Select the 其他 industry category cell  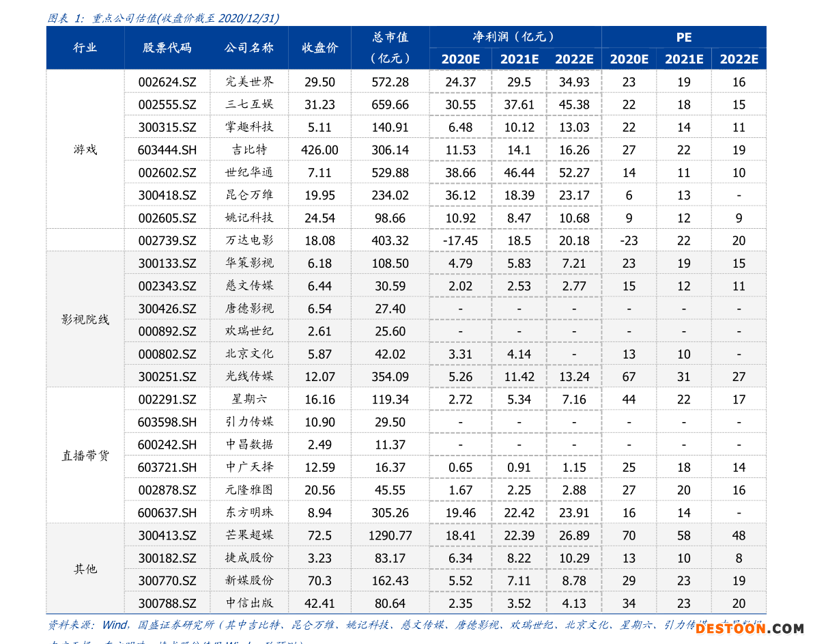(85, 569)
